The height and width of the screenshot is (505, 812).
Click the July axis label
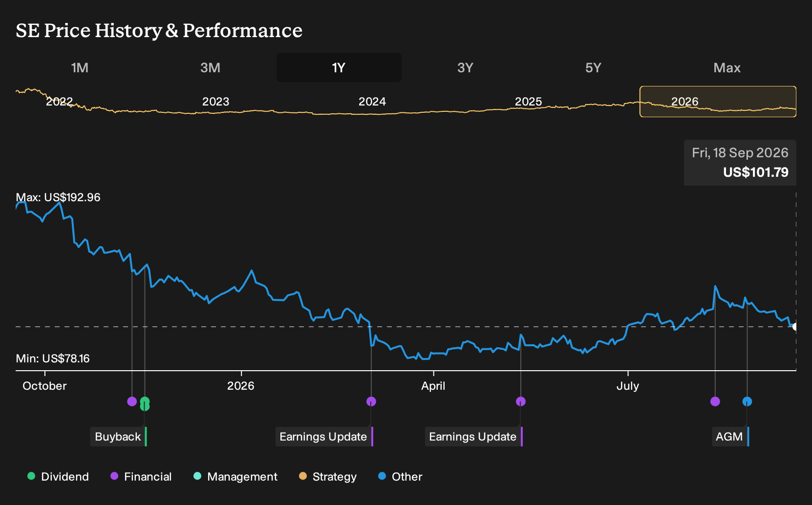click(x=628, y=386)
